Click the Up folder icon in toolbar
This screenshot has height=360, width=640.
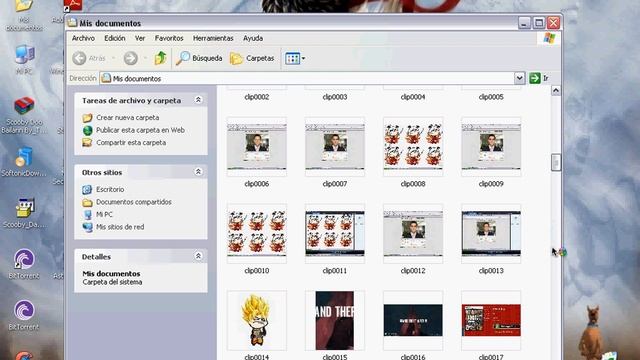(x=160, y=58)
